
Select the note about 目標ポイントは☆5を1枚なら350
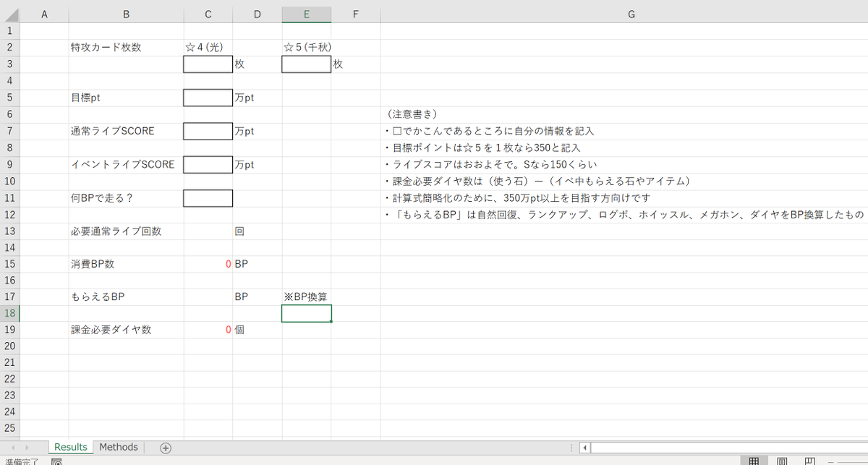point(624,148)
